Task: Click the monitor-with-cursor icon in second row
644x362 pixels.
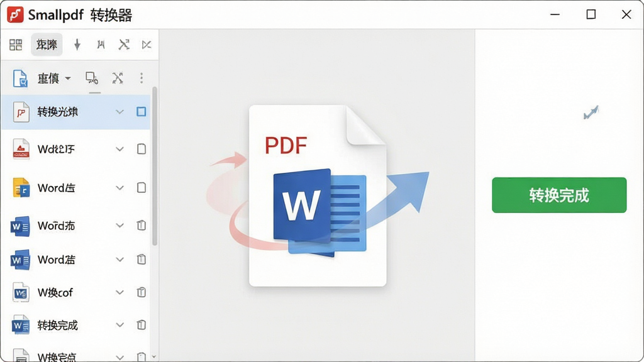Action: (x=92, y=78)
